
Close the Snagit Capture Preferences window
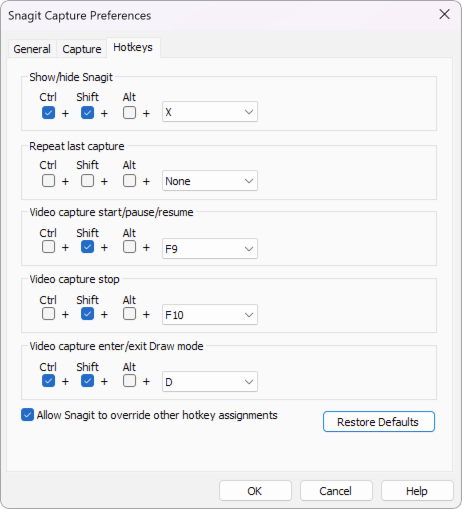click(444, 14)
